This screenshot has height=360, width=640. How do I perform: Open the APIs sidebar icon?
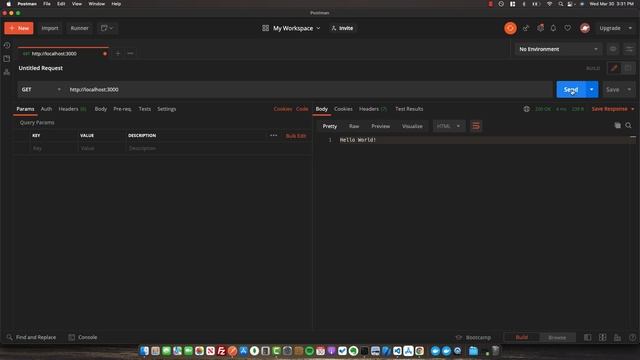[7, 72]
